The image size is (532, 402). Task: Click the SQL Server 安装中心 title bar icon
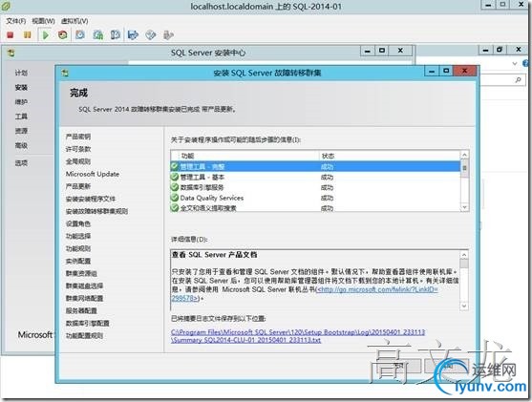[11, 53]
